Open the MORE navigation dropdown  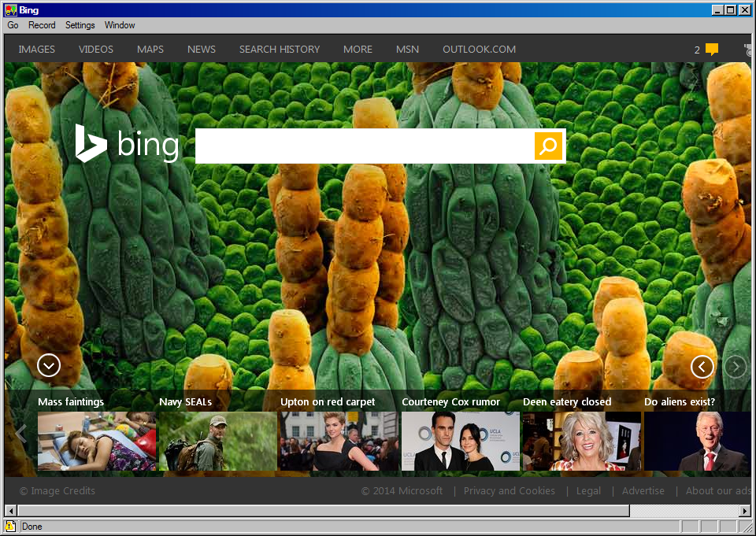[x=358, y=50]
